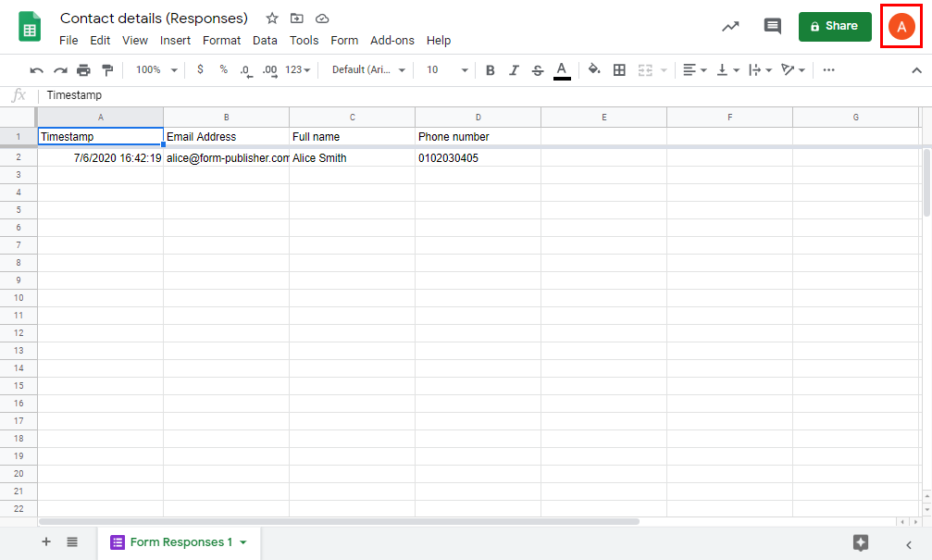Click the horizontal scrollbar
Screen dimensions: 932x560
339,522
